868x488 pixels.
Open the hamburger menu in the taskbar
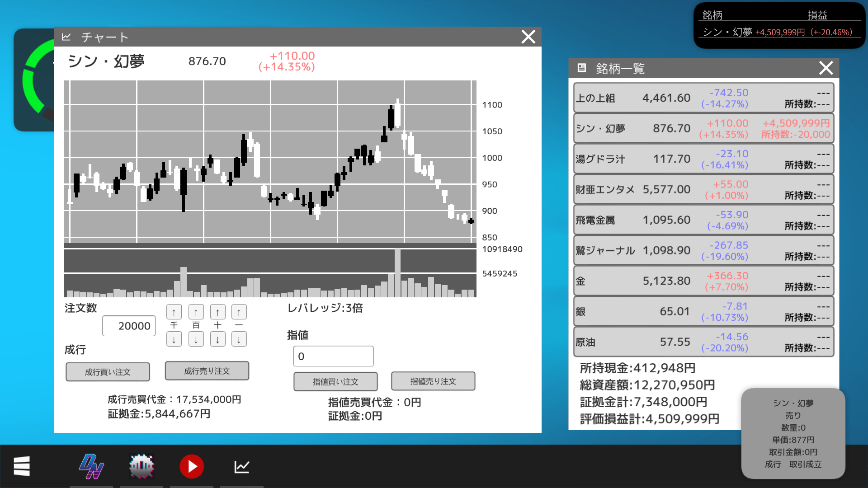click(22, 466)
